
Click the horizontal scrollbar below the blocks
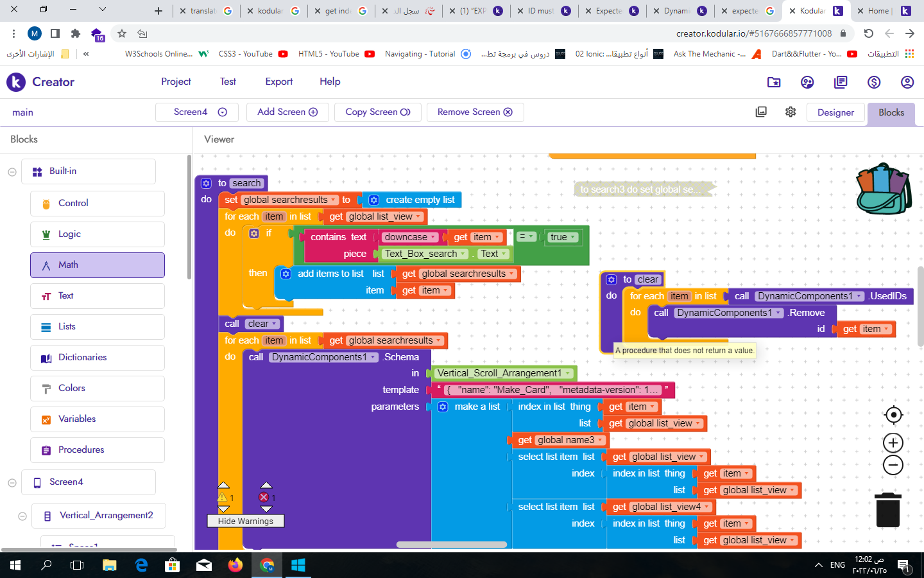click(453, 544)
